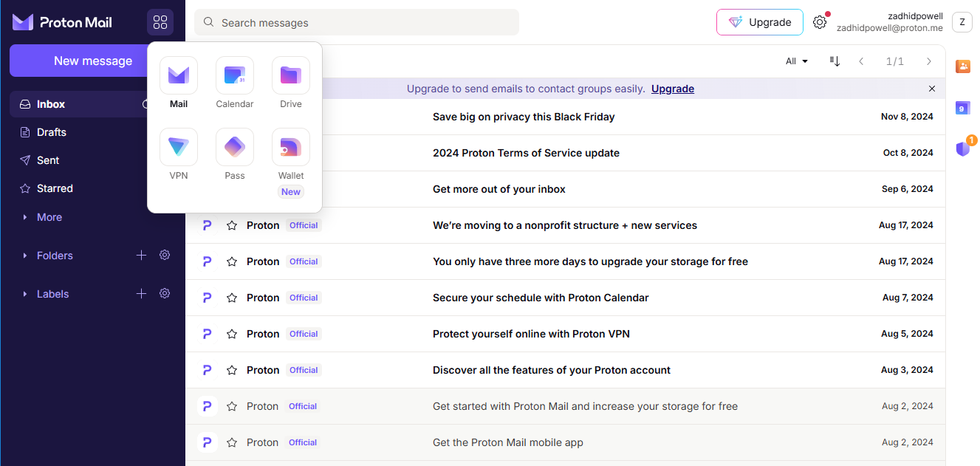The image size is (980, 466).
Task: Open Proton Drive from the app launcher
Action: (290, 83)
